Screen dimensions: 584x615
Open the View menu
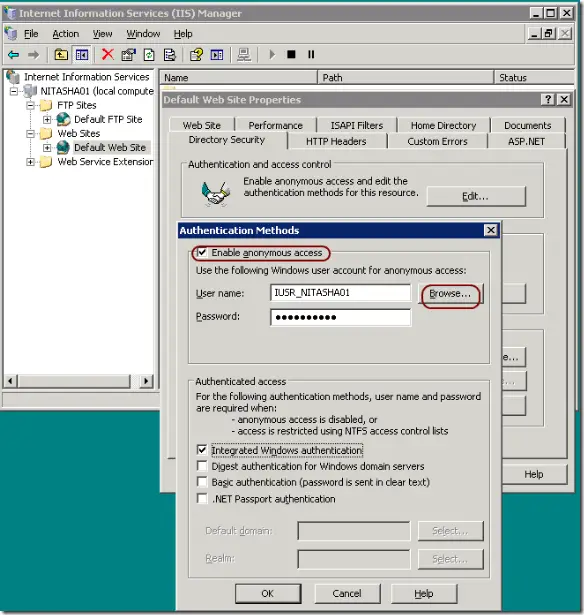click(x=102, y=34)
